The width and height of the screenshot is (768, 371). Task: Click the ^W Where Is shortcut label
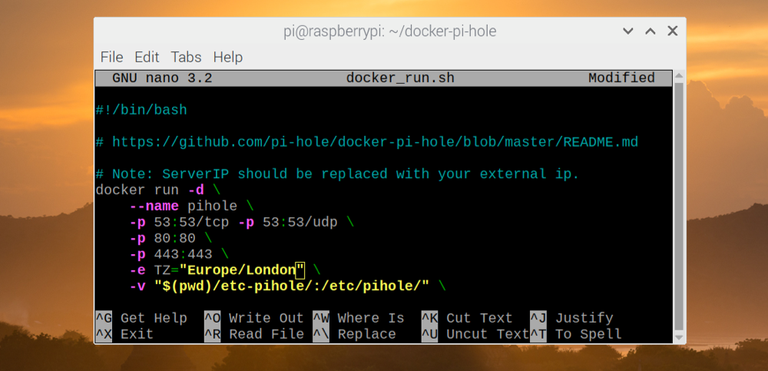click(x=359, y=318)
